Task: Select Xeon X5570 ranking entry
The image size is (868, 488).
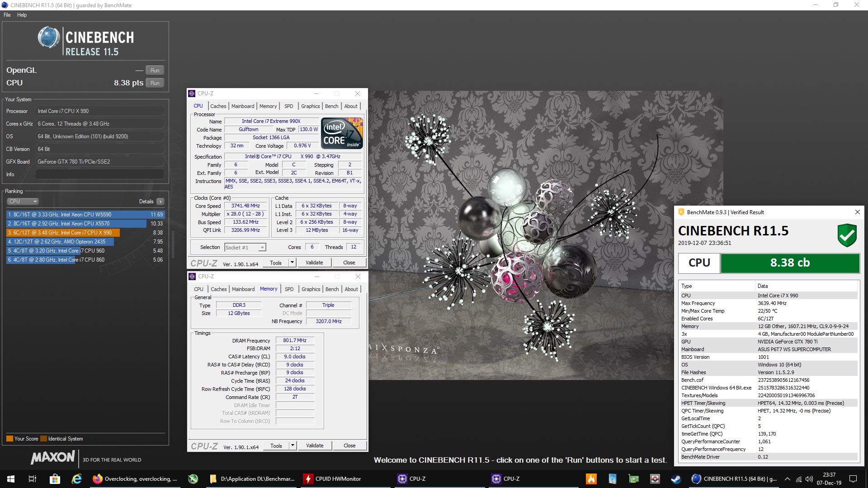Action: (x=85, y=224)
